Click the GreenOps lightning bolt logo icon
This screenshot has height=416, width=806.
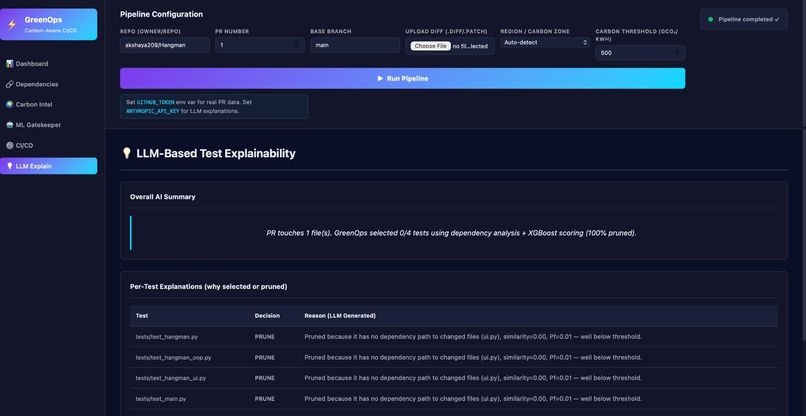pos(12,24)
